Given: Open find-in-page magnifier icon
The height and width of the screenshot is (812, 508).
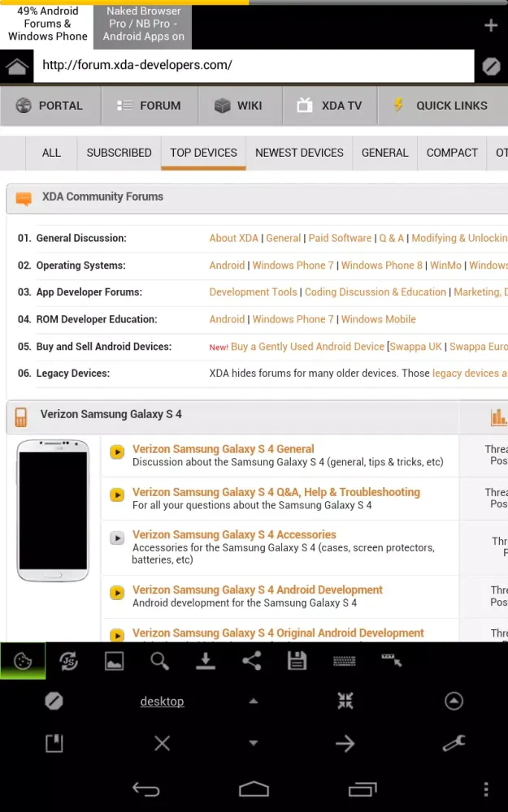Looking at the screenshot, I should [159, 661].
